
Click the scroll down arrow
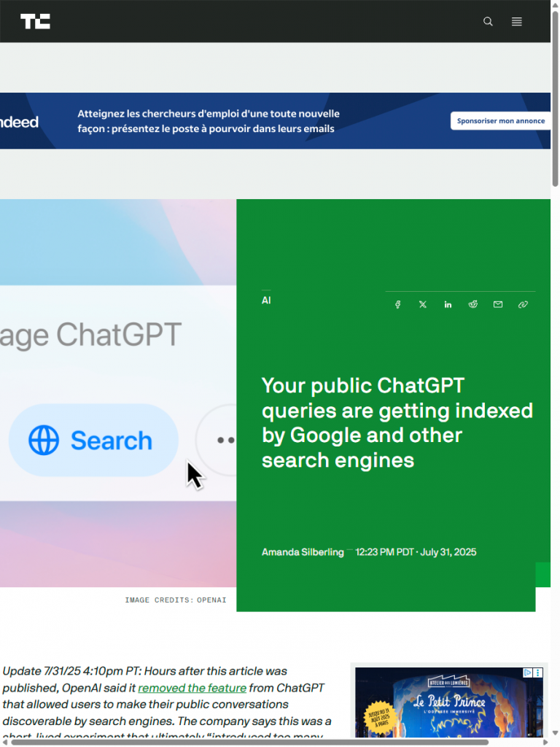555,733
